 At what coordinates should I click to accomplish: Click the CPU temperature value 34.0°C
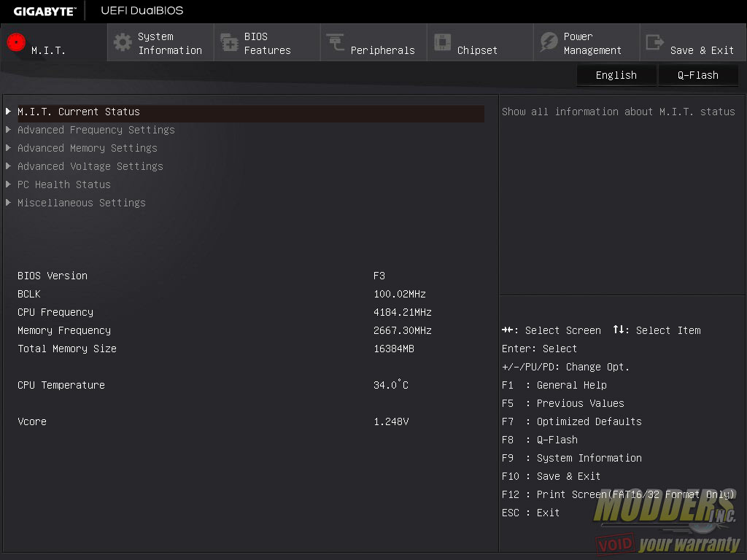pos(391,385)
